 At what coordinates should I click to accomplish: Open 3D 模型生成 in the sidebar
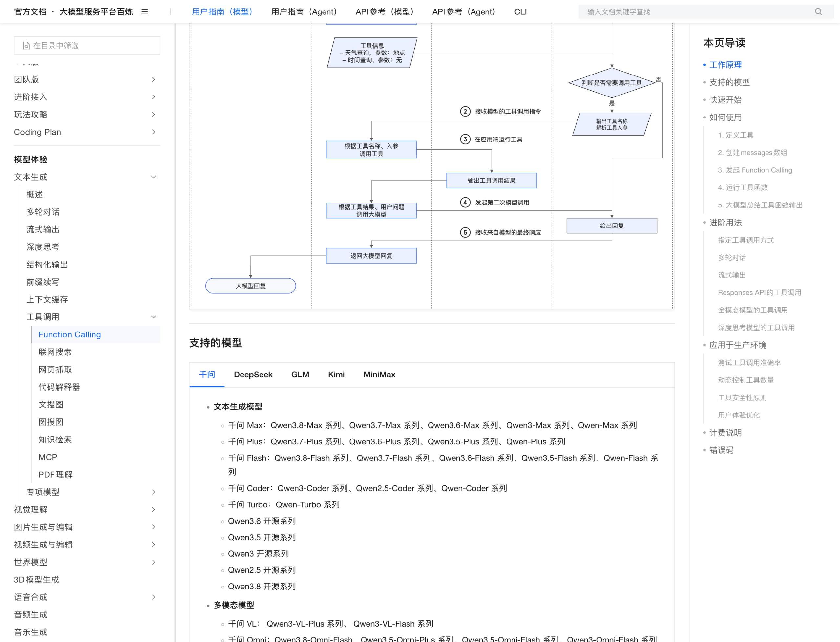pos(36,579)
